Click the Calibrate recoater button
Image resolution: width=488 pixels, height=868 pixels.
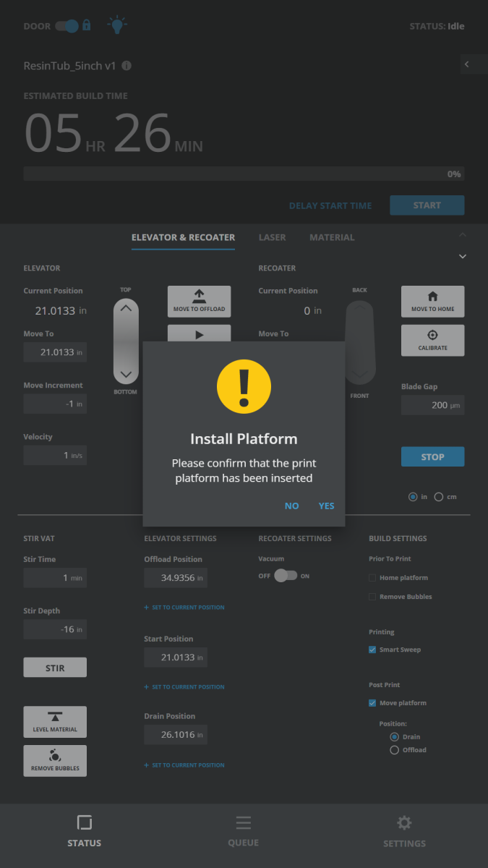coord(432,340)
